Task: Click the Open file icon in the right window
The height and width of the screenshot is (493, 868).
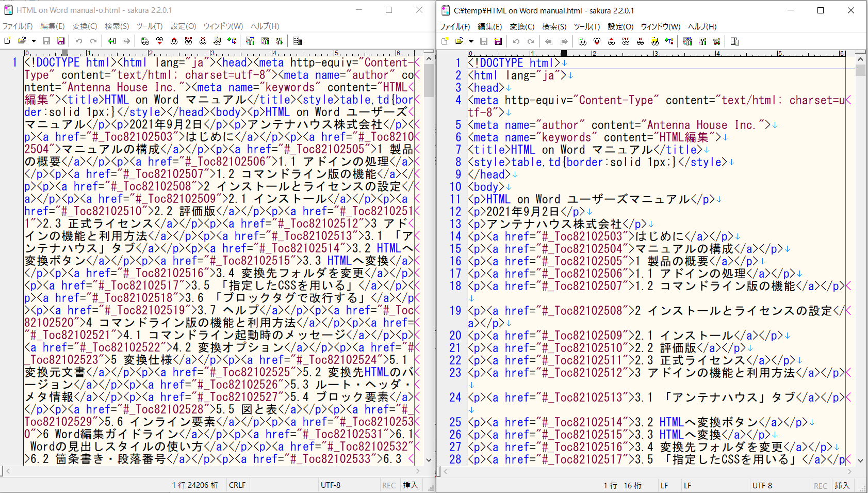Action: (459, 41)
